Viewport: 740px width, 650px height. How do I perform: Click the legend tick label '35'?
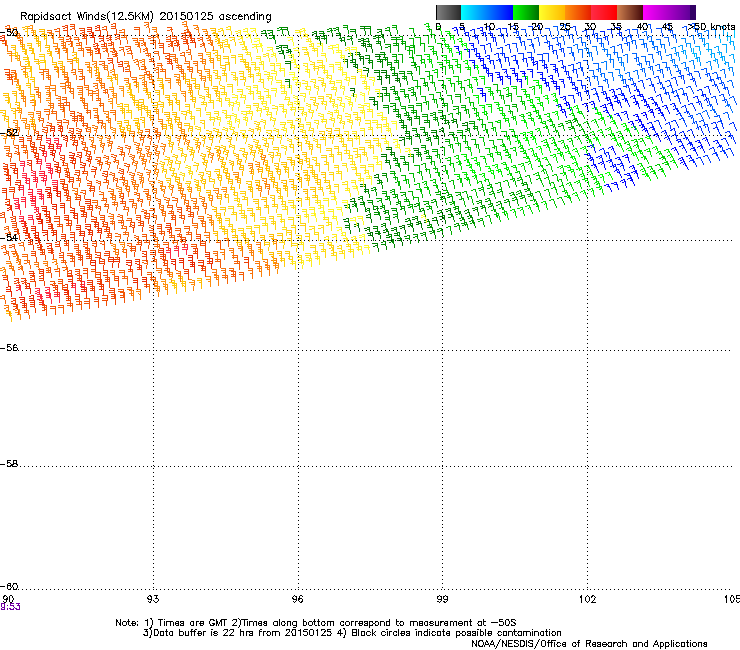616,27
